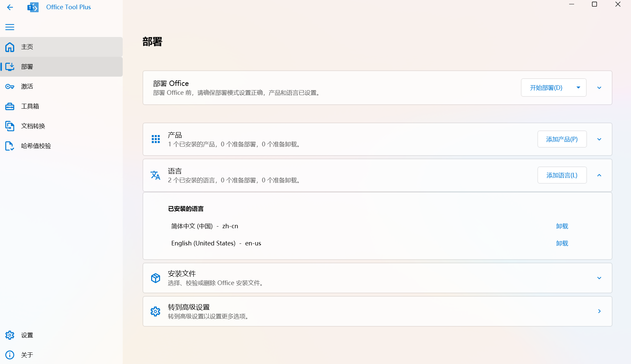Click the 文档转换 document conversion icon
Screen dimensions: 631x364
point(10,126)
